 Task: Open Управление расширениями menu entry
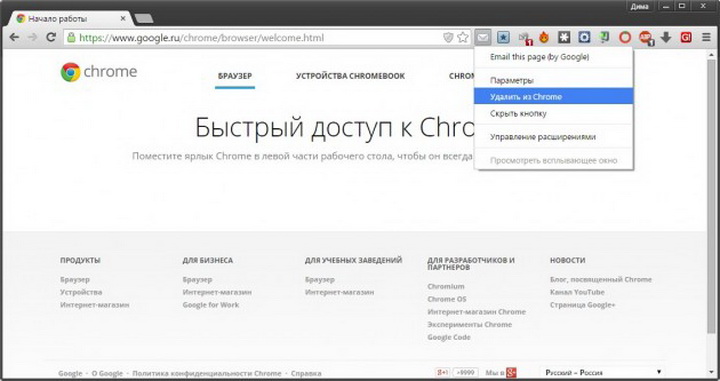(554, 137)
